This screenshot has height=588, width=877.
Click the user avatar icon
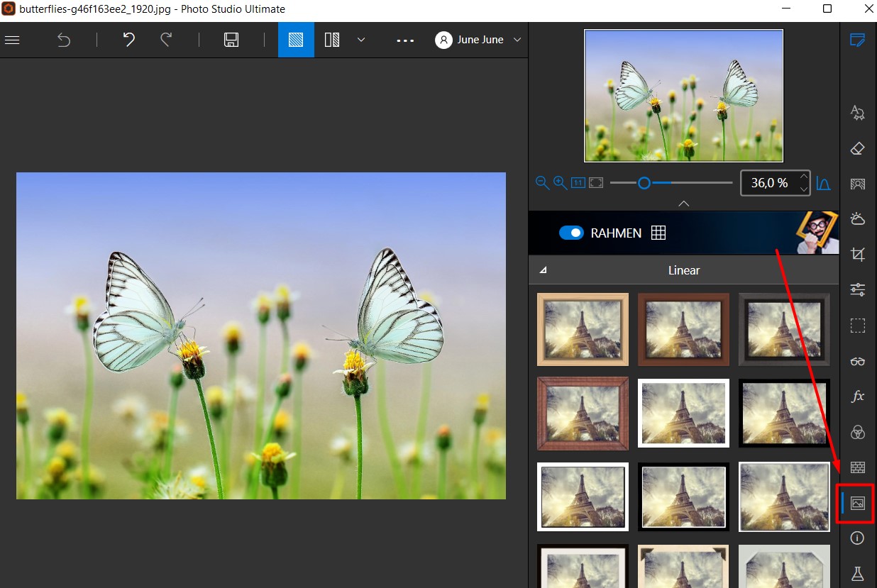point(444,40)
